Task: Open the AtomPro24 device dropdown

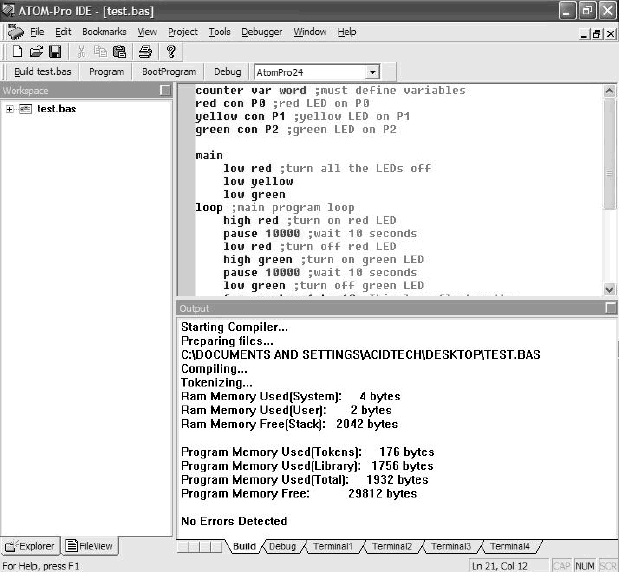Action: 372,72
